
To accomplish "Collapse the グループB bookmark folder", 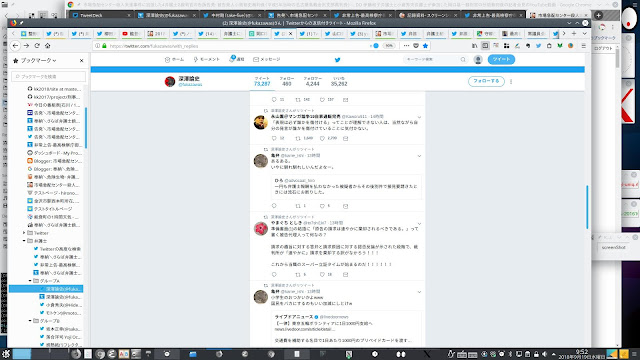I will (x=30, y=321).
